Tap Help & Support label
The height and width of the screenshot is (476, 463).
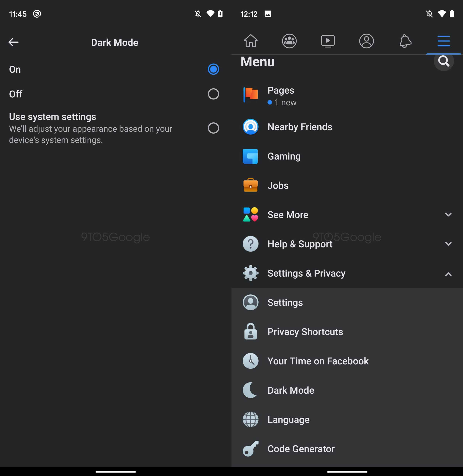pos(300,244)
